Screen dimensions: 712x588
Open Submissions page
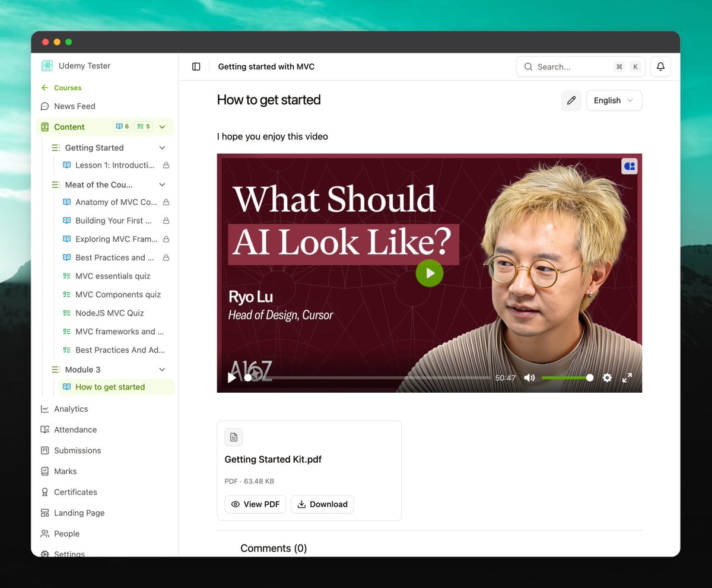(x=77, y=450)
